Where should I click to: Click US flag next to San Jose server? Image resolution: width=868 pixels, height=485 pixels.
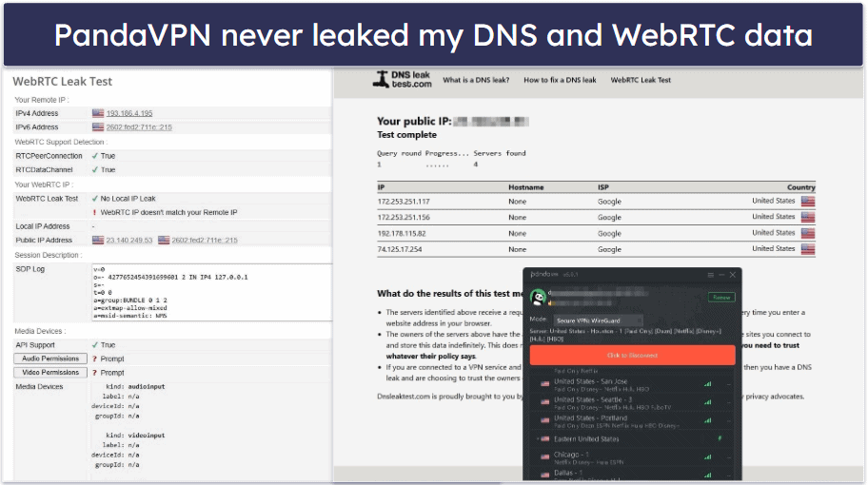pyautogui.click(x=544, y=383)
